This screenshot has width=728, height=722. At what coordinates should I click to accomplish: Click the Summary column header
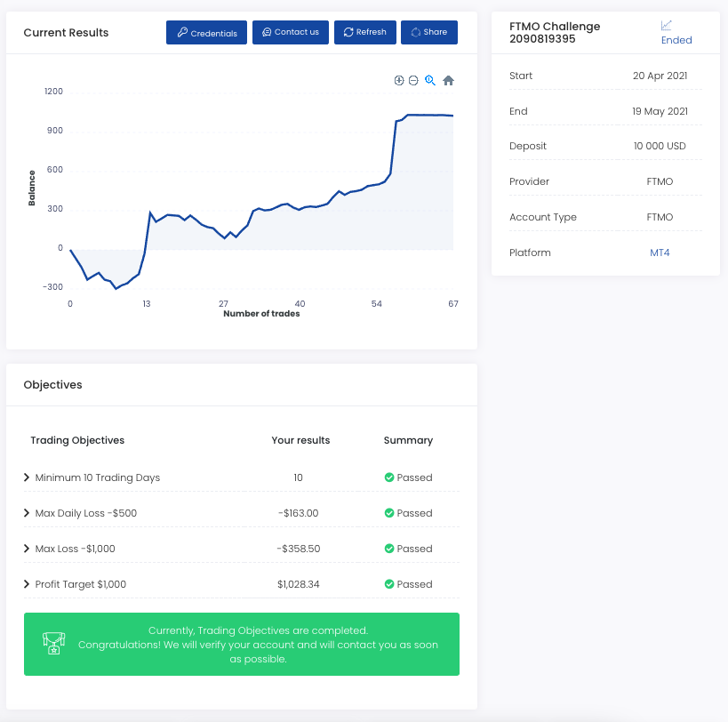click(408, 440)
